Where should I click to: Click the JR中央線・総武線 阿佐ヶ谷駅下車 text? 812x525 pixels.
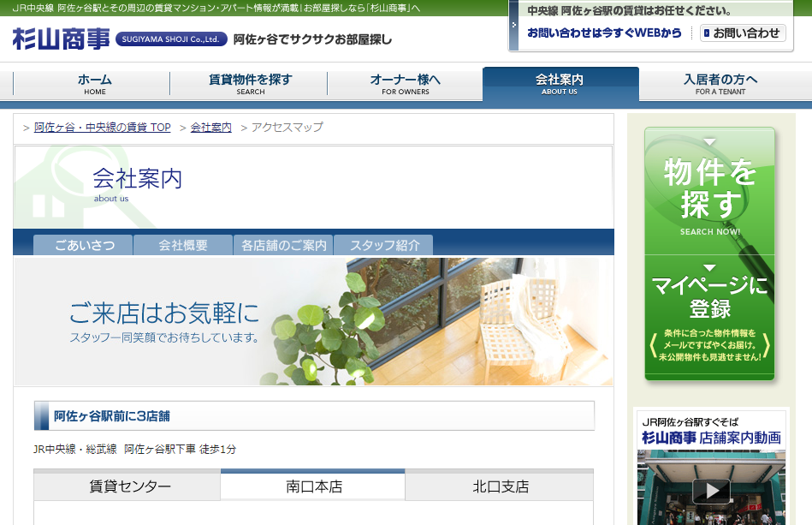(134, 449)
